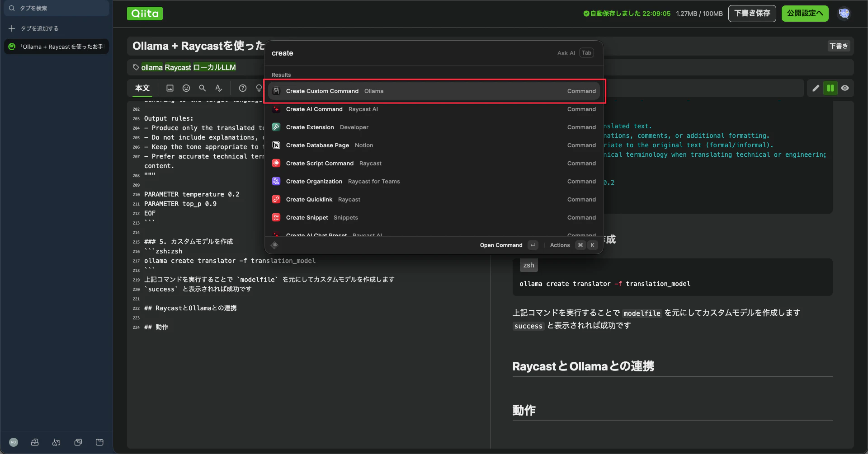Screen dimensions: 868x454
Task: Click the Developer icon of Create Extension
Action: 276,127
